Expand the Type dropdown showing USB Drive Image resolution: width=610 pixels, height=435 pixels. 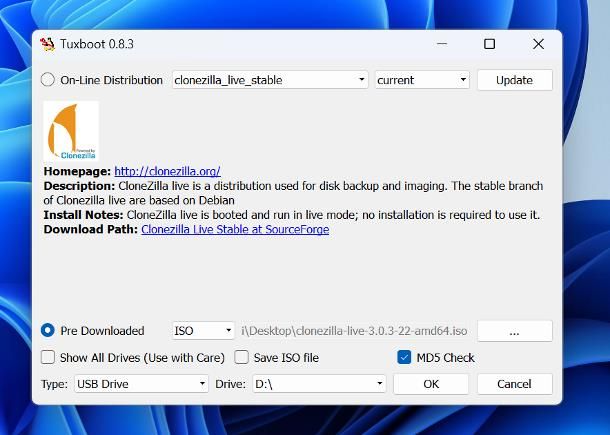(141, 384)
